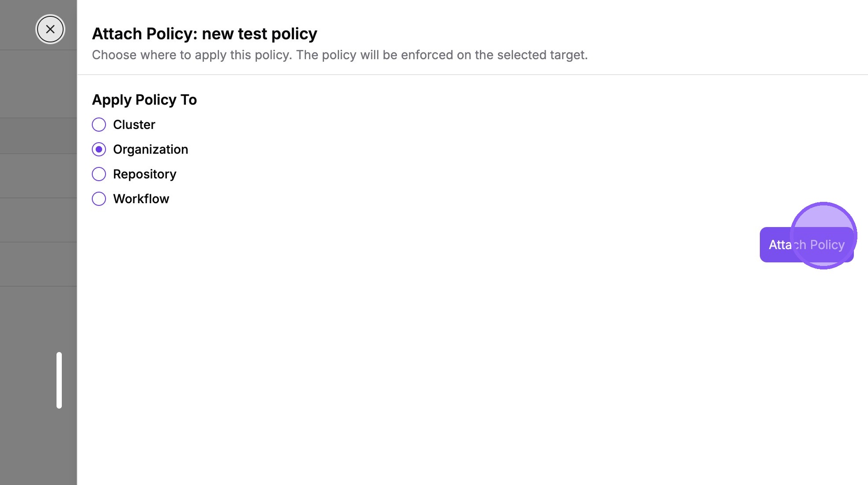The image size is (868, 485).
Task: Click the Workflow label text
Action: click(141, 199)
